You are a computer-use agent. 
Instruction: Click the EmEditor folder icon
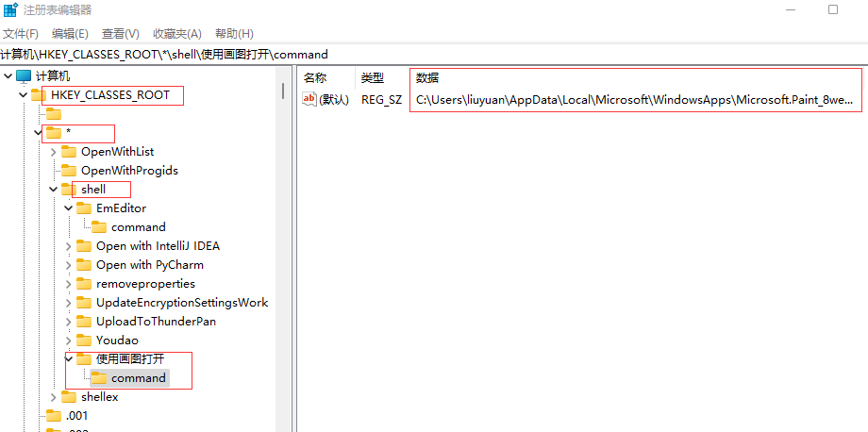point(84,208)
